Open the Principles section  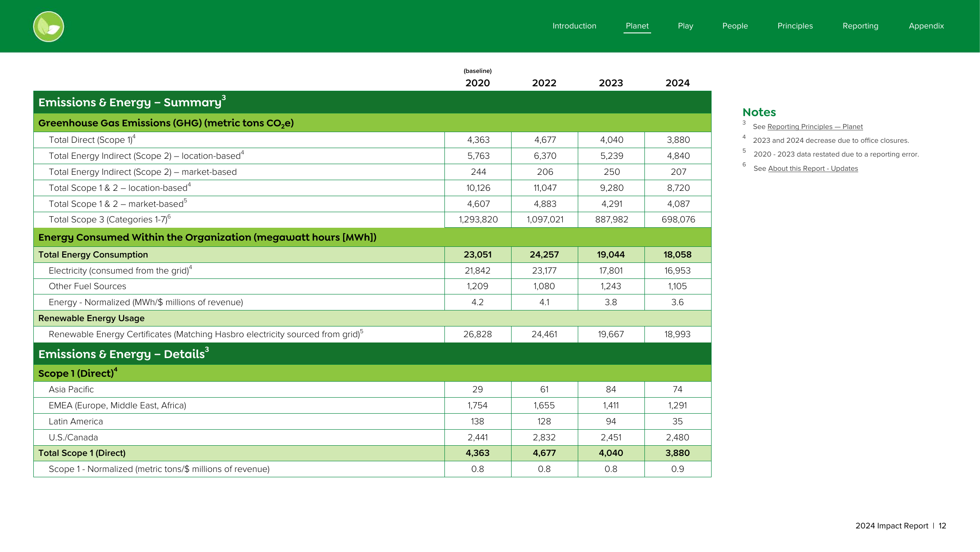point(795,26)
